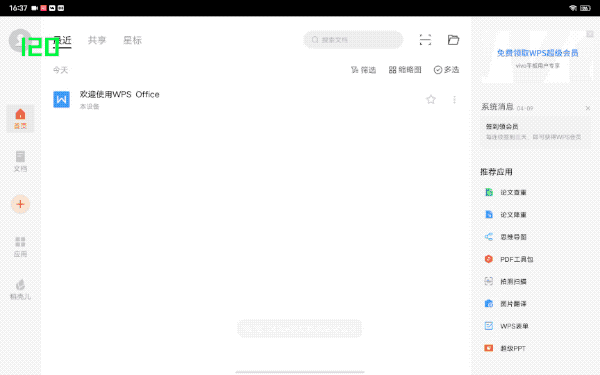This screenshot has height=375, width=600.
Task: Open 文档 documents section in sidebar
Action: point(20,161)
